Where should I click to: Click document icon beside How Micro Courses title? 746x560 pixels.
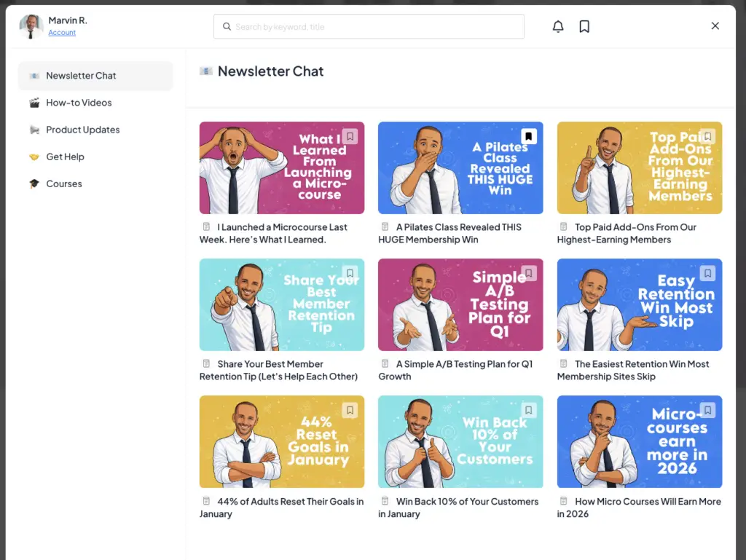tap(564, 501)
